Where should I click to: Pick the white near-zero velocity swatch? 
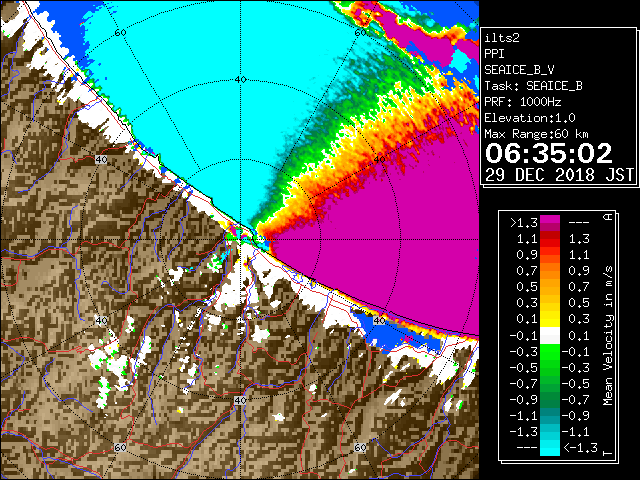coord(550,336)
